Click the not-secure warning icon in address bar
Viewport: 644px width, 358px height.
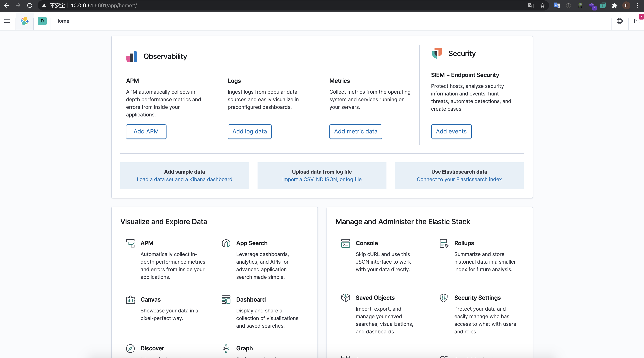click(44, 5)
